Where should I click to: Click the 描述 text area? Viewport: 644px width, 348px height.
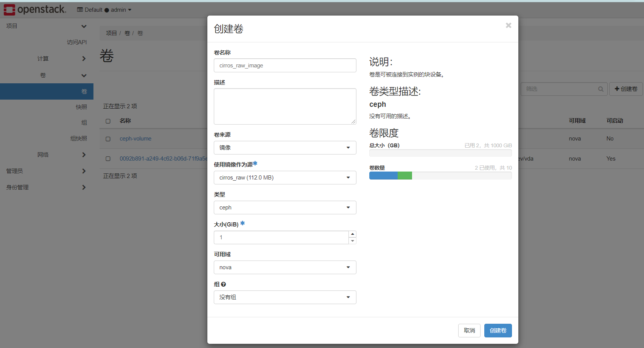point(285,106)
